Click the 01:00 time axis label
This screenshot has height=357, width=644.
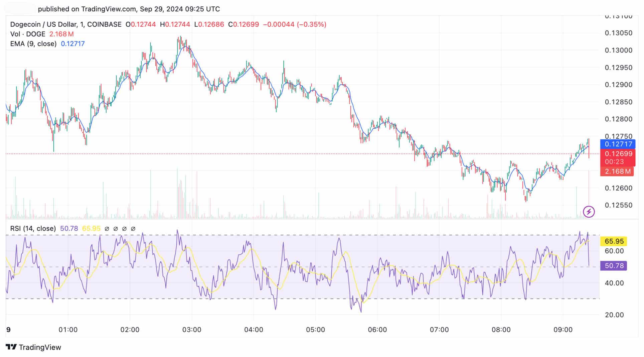click(x=68, y=330)
